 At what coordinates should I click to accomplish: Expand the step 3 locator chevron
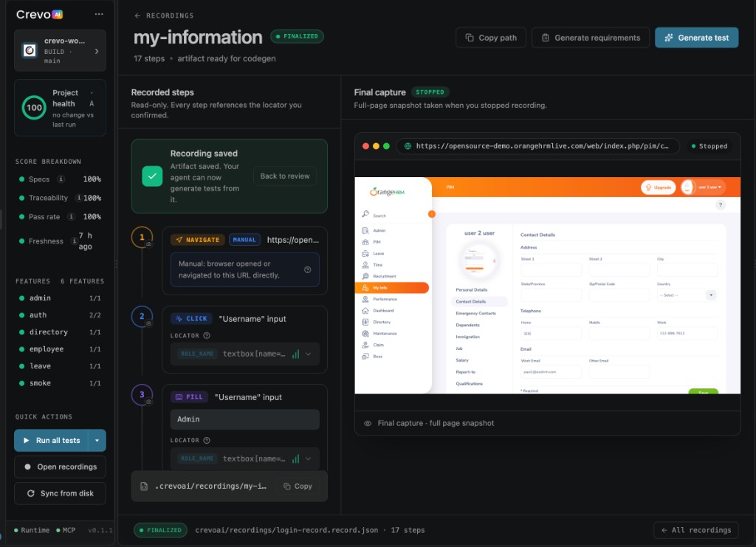309,459
